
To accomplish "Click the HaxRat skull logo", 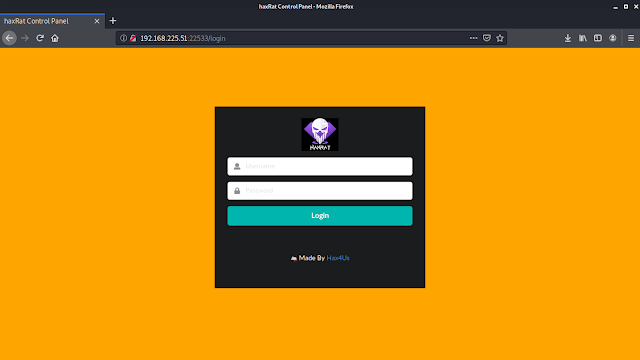I will point(320,134).
